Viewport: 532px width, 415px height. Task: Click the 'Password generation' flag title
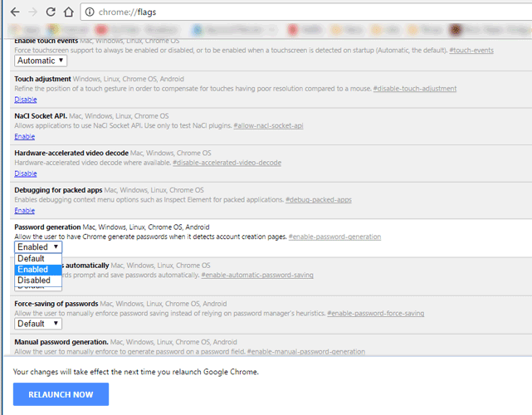coord(47,227)
